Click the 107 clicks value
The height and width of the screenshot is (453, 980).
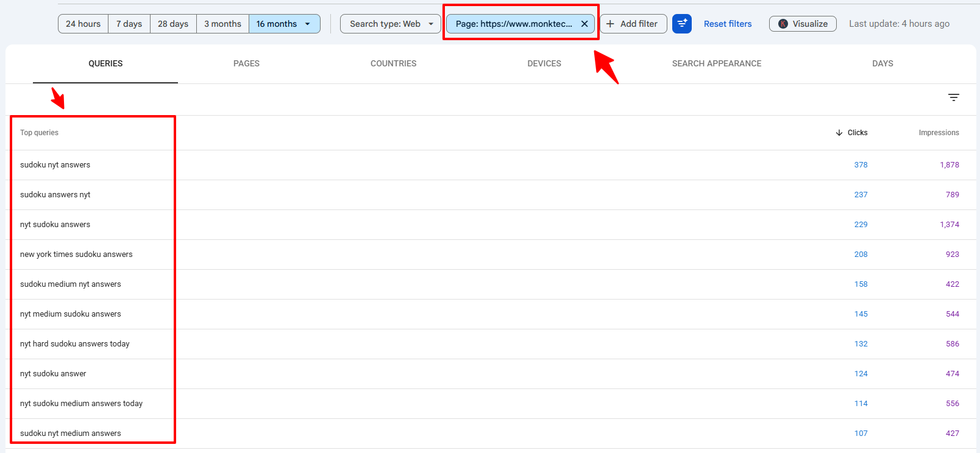click(861, 434)
